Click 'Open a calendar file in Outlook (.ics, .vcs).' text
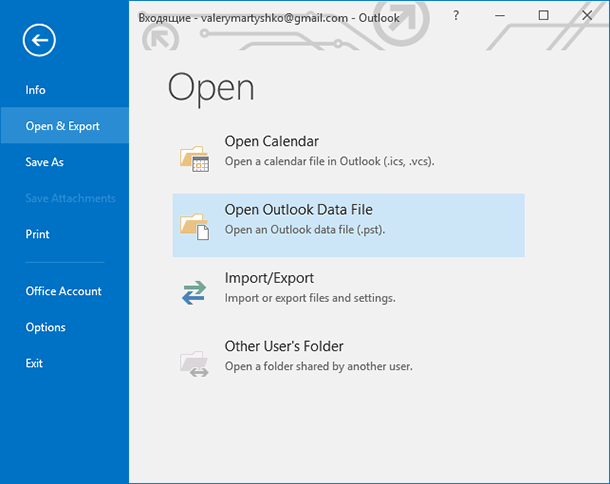 point(330,161)
